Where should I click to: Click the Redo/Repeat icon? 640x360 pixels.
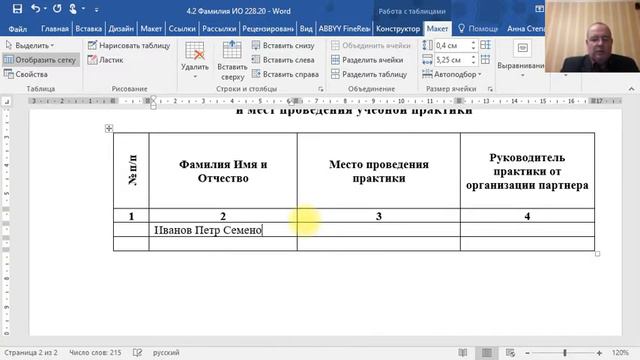57,9
